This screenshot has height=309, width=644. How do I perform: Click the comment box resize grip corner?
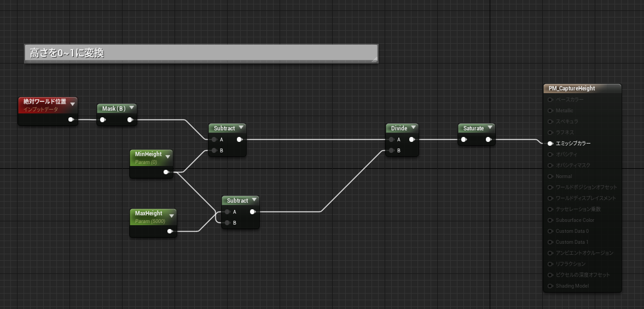(x=374, y=59)
